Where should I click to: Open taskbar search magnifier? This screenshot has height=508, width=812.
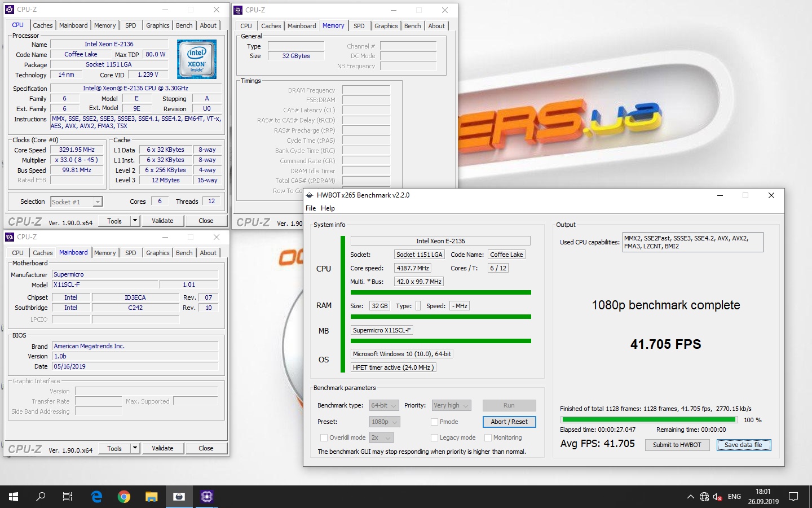pyautogui.click(x=41, y=497)
